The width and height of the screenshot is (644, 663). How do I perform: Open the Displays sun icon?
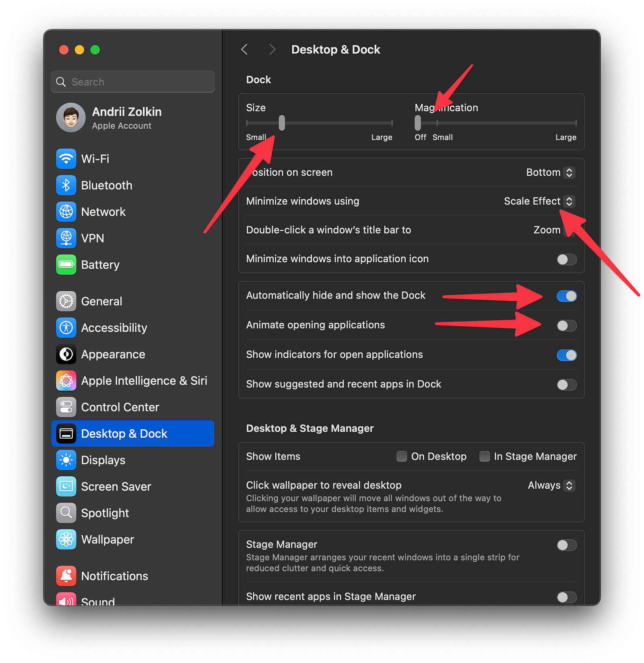(x=66, y=460)
